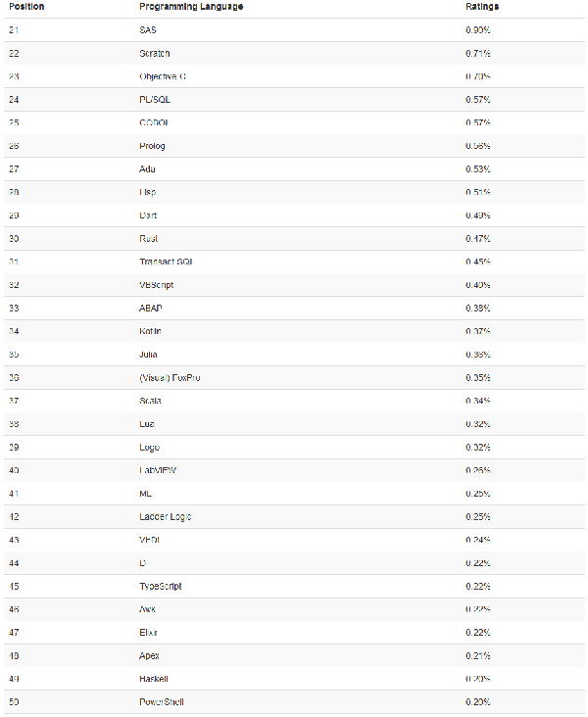Select the PowerShell language cell
588x717 pixels.
click(x=162, y=702)
